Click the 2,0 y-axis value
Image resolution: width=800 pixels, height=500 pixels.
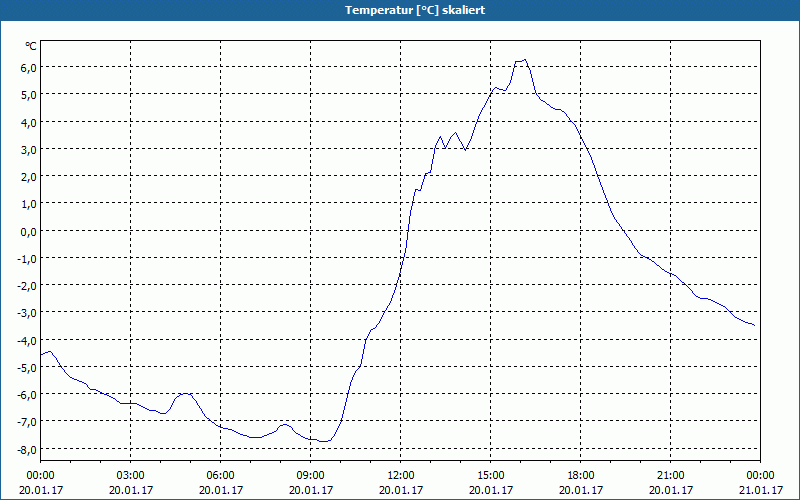tap(29, 177)
